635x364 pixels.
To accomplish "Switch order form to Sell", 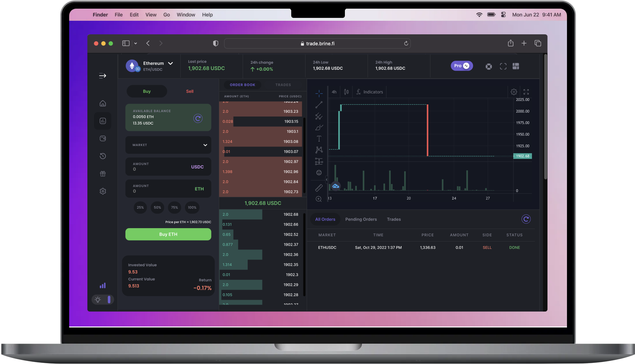I will click(x=189, y=91).
